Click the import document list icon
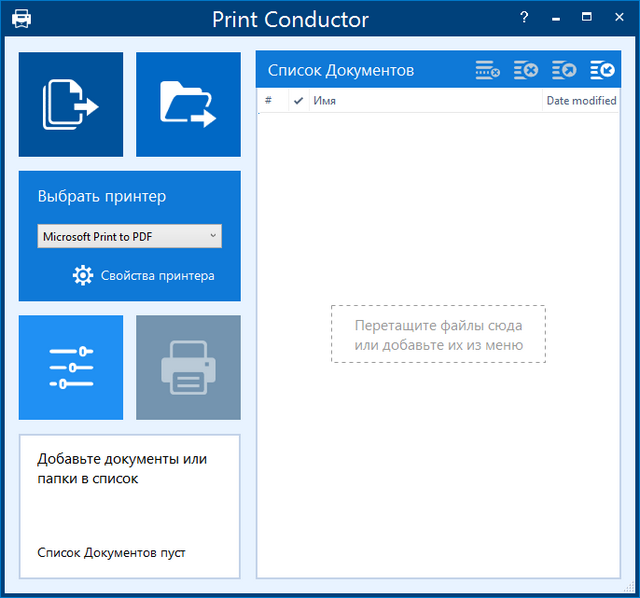The width and height of the screenshot is (640, 598). click(x=602, y=70)
